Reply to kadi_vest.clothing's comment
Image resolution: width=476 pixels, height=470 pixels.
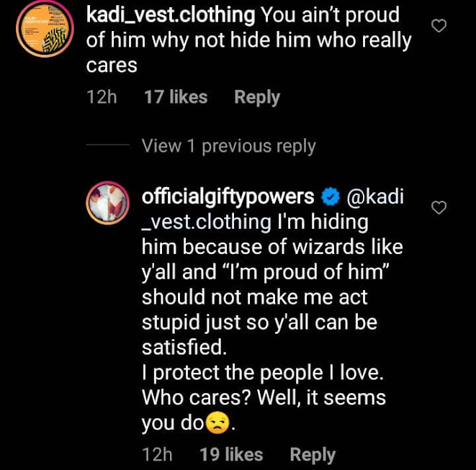[257, 98]
